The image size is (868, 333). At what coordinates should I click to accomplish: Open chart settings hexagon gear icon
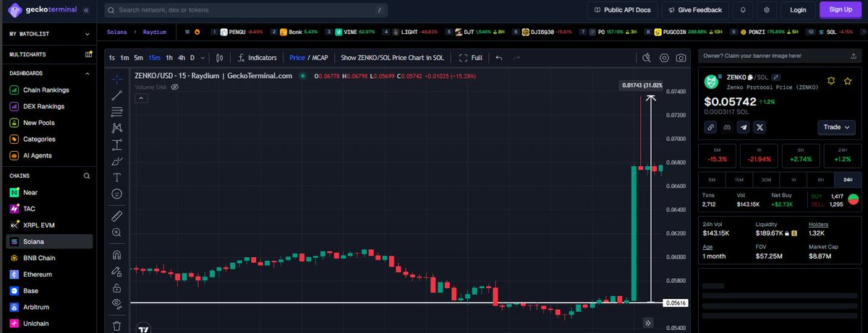(665, 58)
